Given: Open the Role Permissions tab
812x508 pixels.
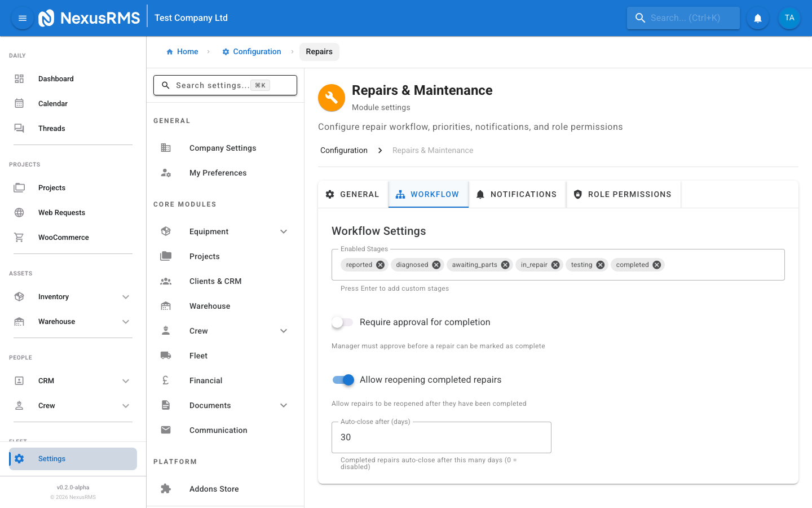Looking at the screenshot, I should coord(623,194).
